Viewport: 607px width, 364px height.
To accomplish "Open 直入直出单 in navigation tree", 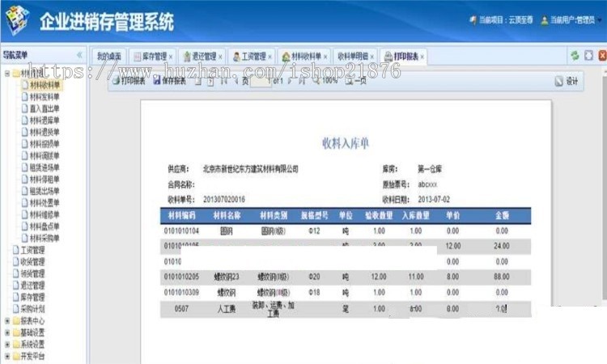I will 45,108.
